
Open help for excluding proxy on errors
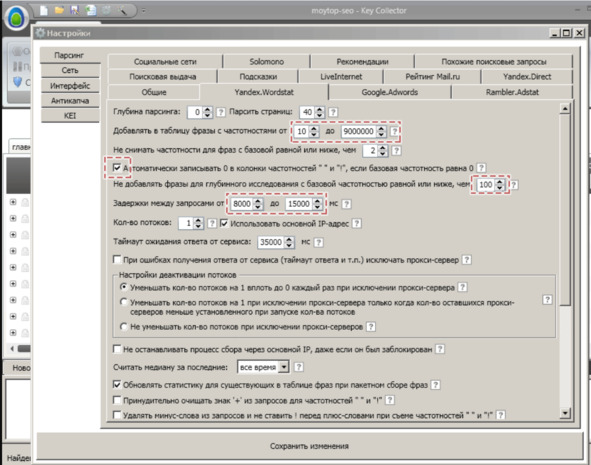pyautogui.click(x=467, y=260)
